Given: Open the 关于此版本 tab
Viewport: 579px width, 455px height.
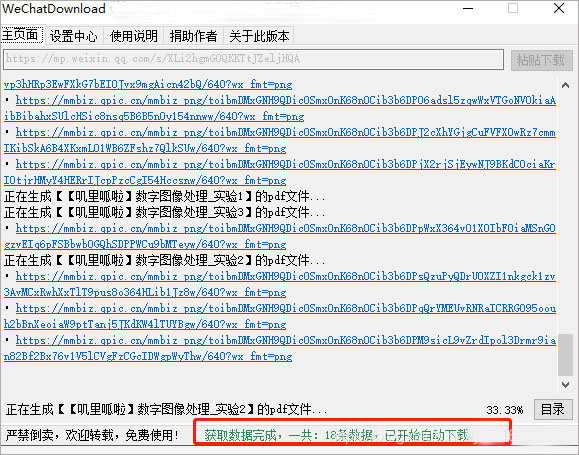Looking at the screenshot, I should pos(259,36).
